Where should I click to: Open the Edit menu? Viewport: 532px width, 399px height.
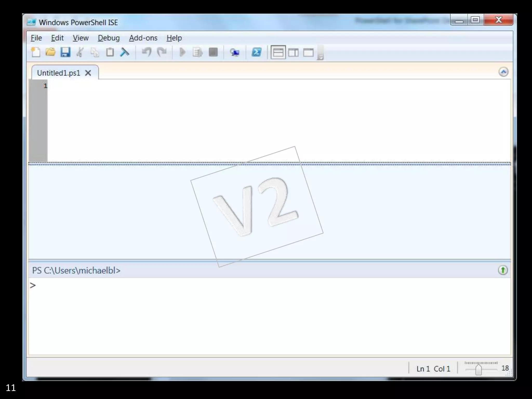click(x=57, y=38)
